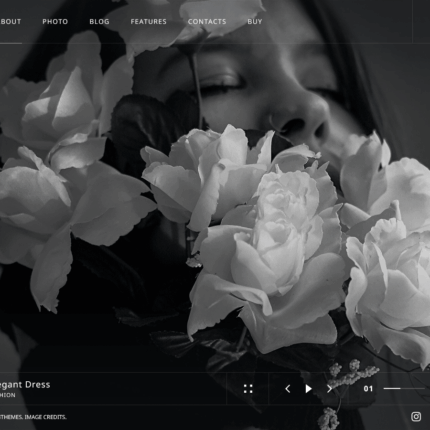This screenshot has height=430, width=430.
Task: Open the Elegant Dress slide title
Action: (x=25, y=384)
